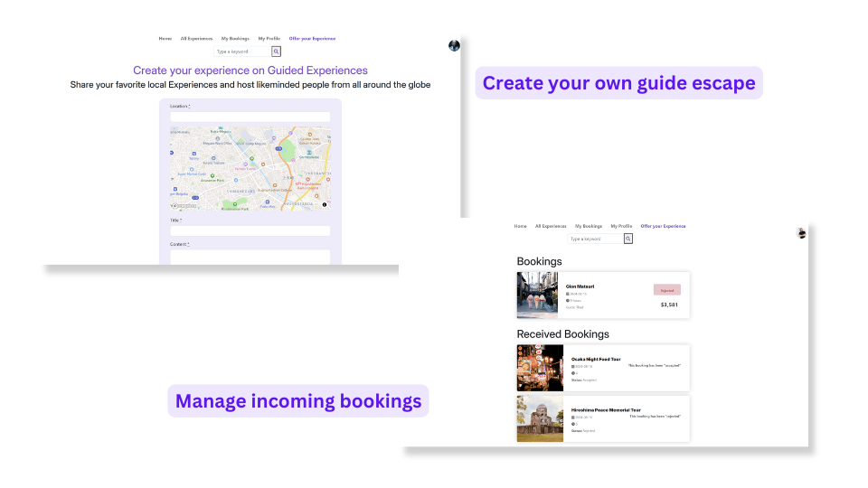Focus keyword search field on Bookings page
The height and width of the screenshot is (488, 868).
tap(596, 239)
